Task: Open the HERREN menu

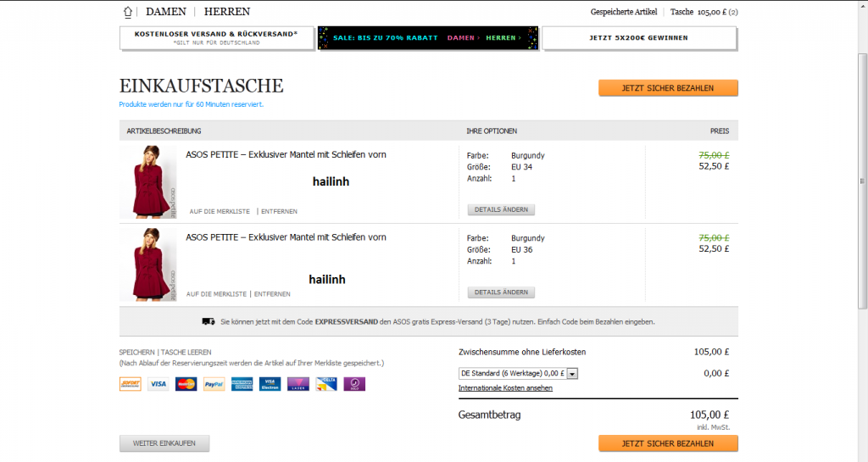Action: (227, 12)
